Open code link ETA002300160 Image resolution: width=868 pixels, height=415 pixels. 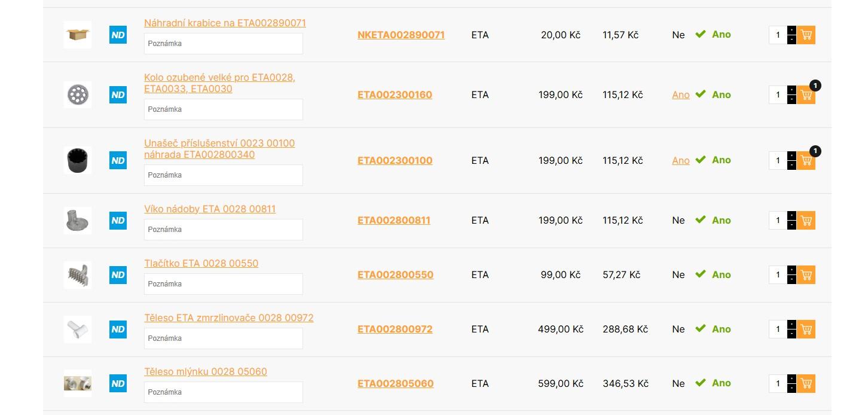395,94
